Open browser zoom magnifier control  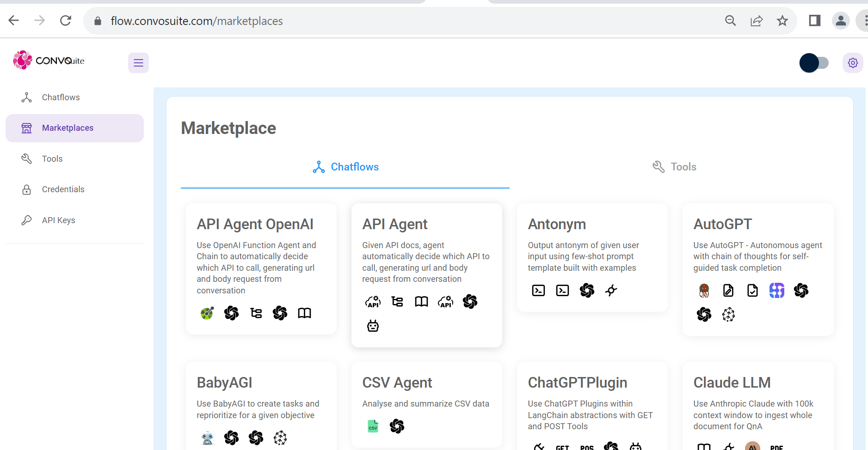coord(731,21)
